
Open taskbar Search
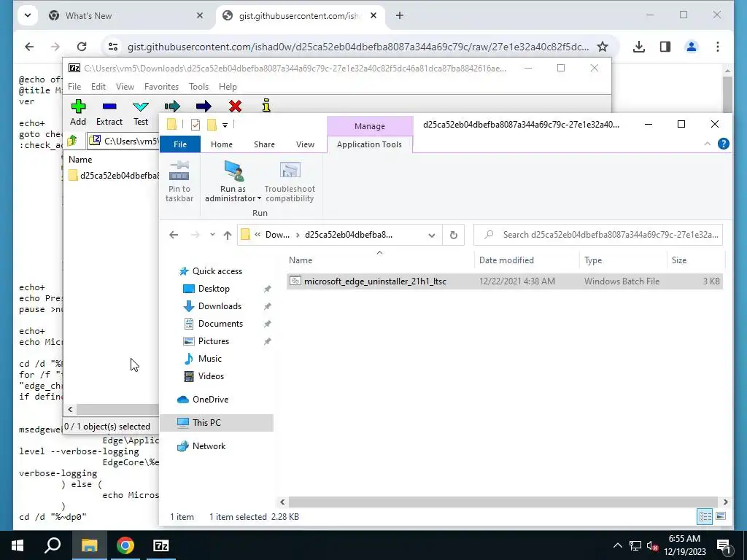(x=53, y=545)
